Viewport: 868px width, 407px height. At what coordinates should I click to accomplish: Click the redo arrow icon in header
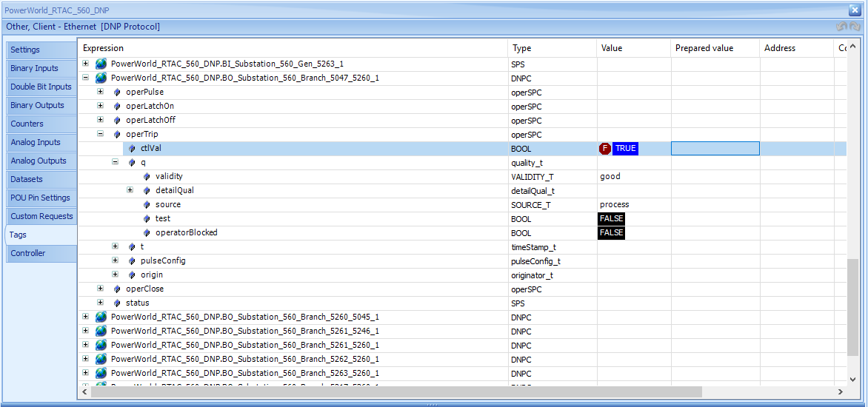[855, 27]
